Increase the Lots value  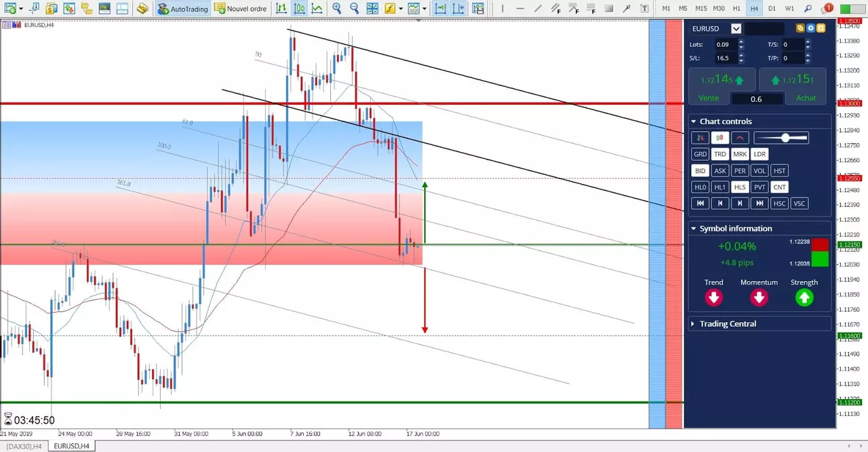(741, 41)
